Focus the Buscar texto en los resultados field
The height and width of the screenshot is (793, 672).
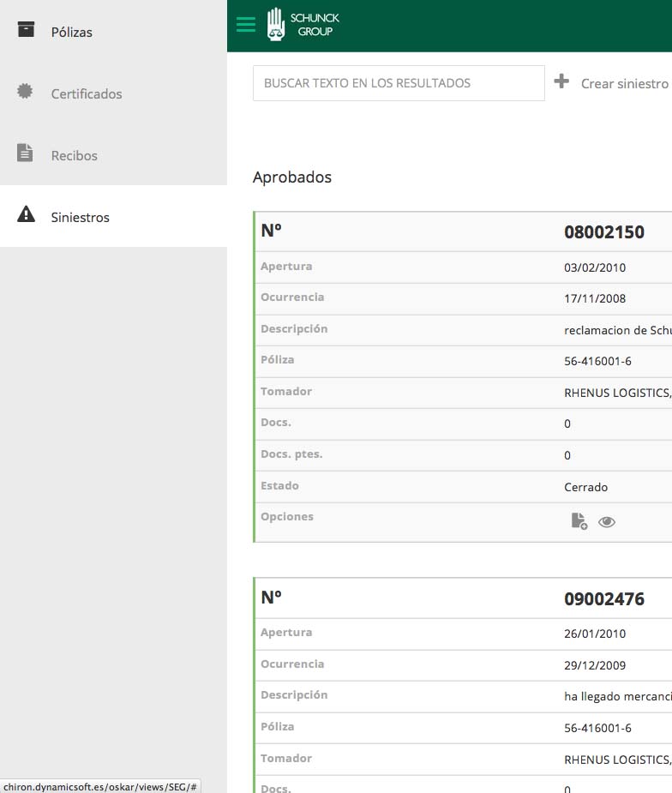(399, 83)
